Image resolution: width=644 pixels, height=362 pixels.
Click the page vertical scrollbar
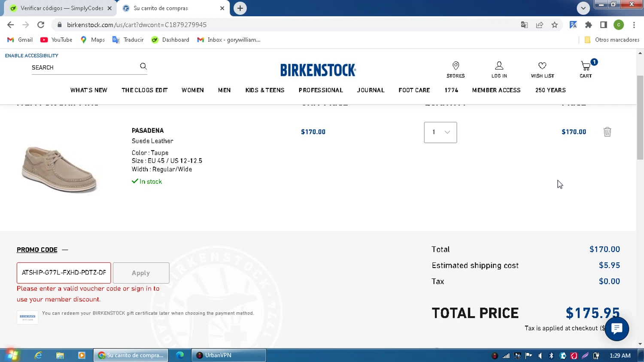pyautogui.click(x=640, y=118)
